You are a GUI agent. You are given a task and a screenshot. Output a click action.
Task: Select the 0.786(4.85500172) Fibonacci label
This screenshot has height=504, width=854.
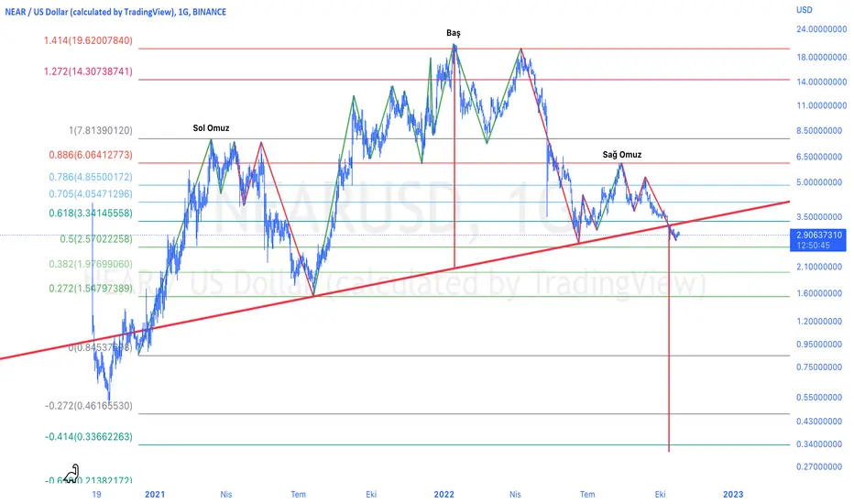point(91,177)
